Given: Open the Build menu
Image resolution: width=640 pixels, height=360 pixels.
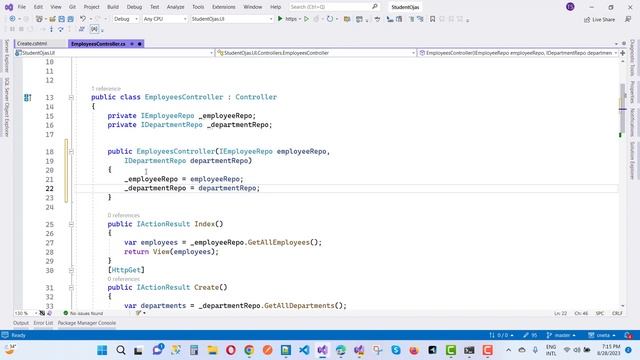Looking at the screenshot, I should pos(113,7).
